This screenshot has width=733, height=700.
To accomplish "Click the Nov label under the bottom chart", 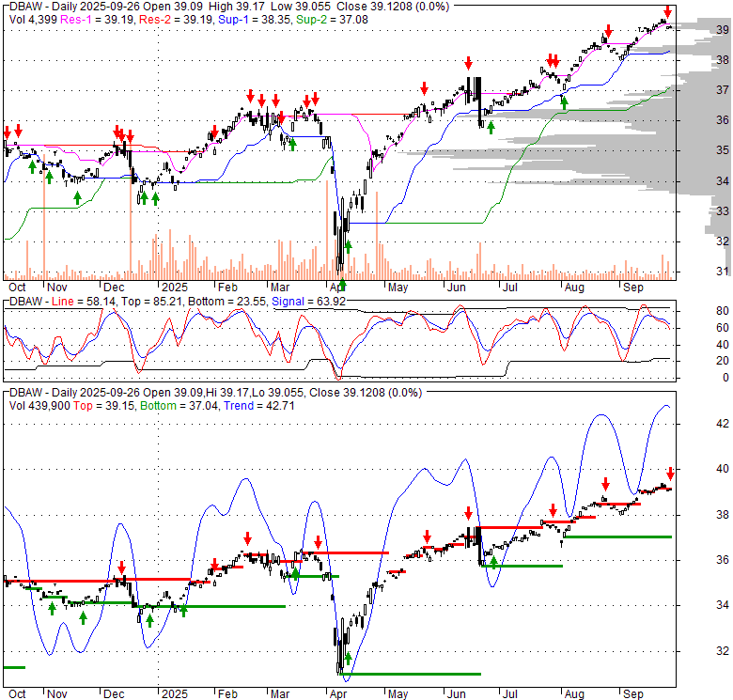I will [x=57, y=694].
